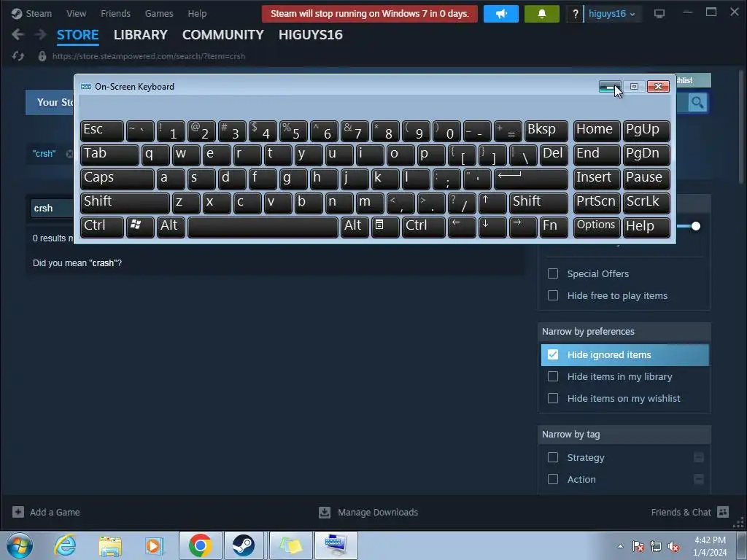Toggle the ScrLk key on On-Screen Keyboard
Viewport: 747px width, 560px height.
pos(646,203)
